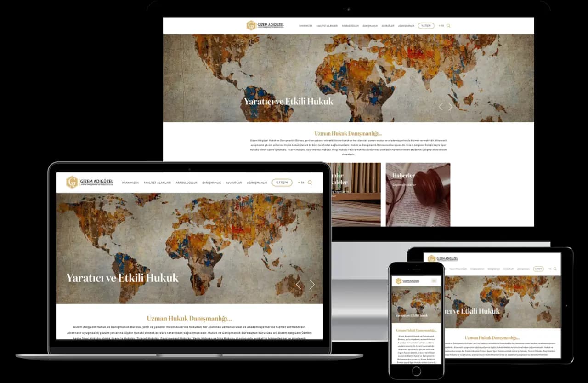Screen dimensions: 588x383
Task: Show next slide on the desktop monitor
Action: click(x=451, y=107)
